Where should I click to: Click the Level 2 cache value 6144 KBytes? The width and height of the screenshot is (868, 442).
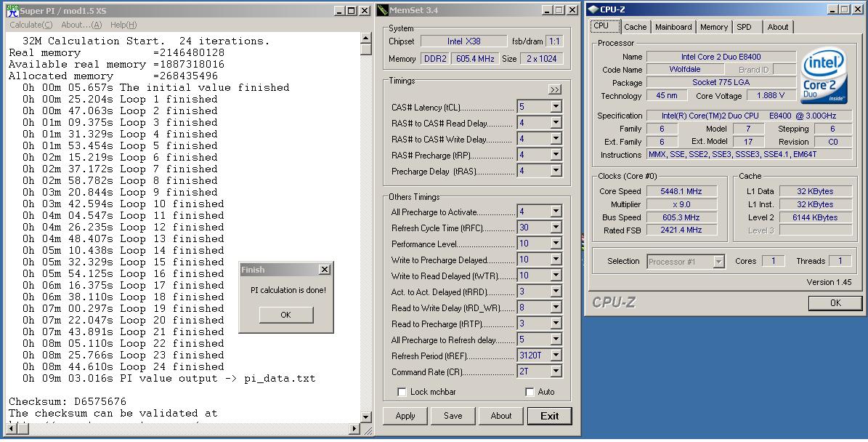(x=815, y=217)
